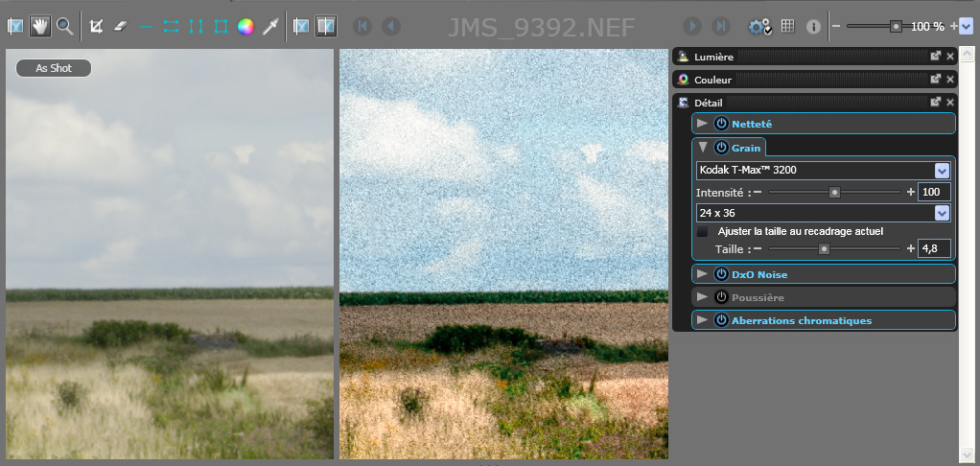
Task: Pick the single horizon line tool
Action: point(147,27)
